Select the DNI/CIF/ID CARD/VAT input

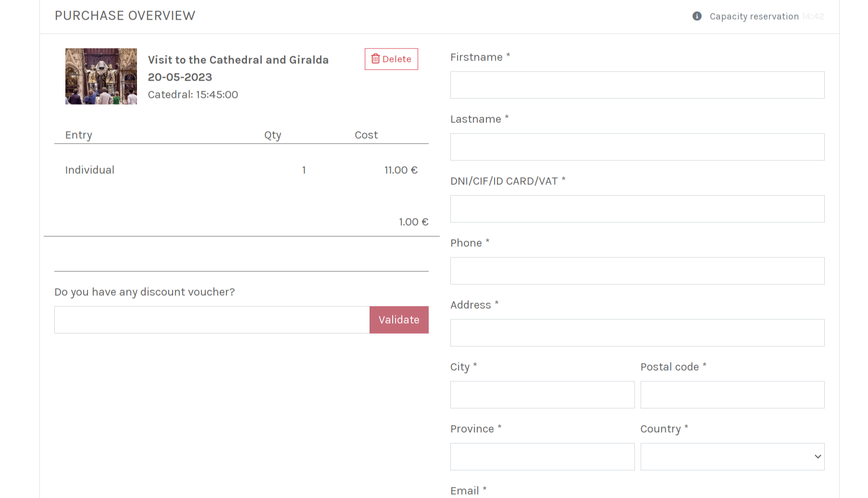point(637,209)
